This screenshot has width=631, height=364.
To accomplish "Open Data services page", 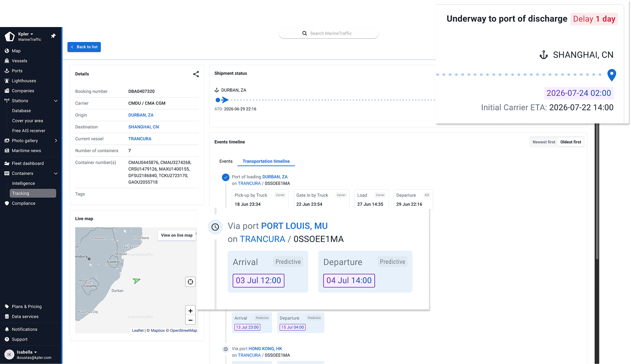I will click(x=25, y=316).
